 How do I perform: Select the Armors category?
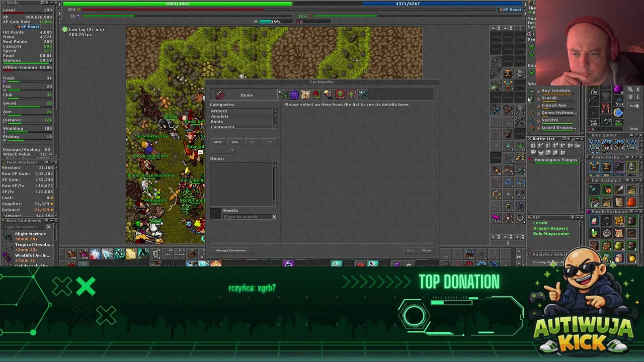(x=241, y=111)
